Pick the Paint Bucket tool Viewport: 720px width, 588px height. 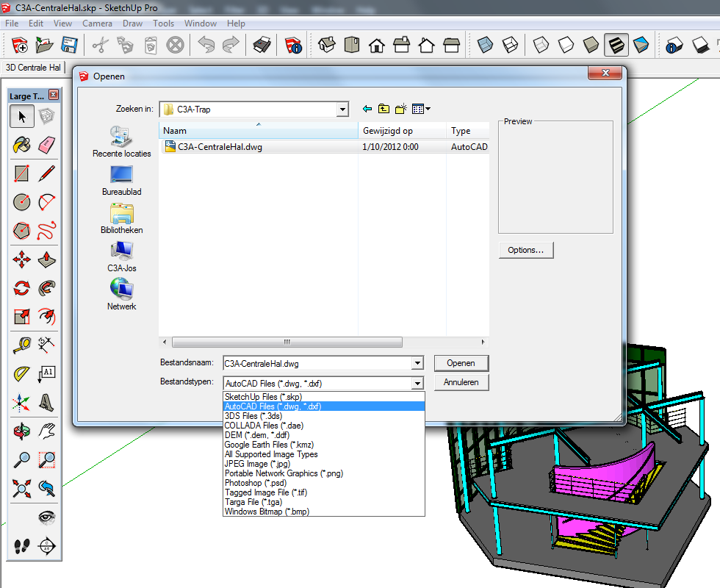pyautogui.click(x=21, y=146)
